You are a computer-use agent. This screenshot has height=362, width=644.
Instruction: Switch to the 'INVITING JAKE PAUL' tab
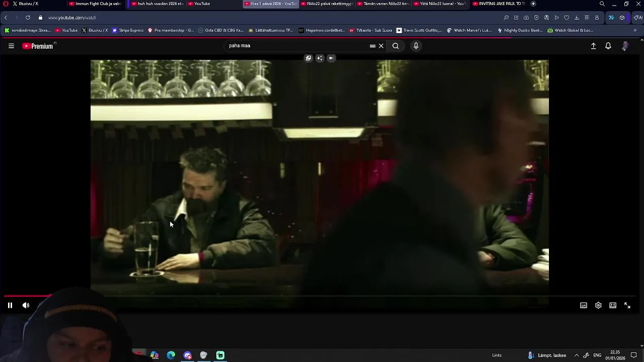click(498, 4)
